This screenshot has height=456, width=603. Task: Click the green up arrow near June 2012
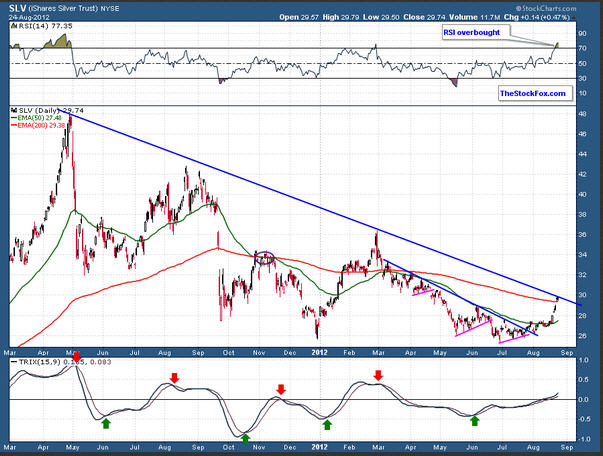point(474,421)
